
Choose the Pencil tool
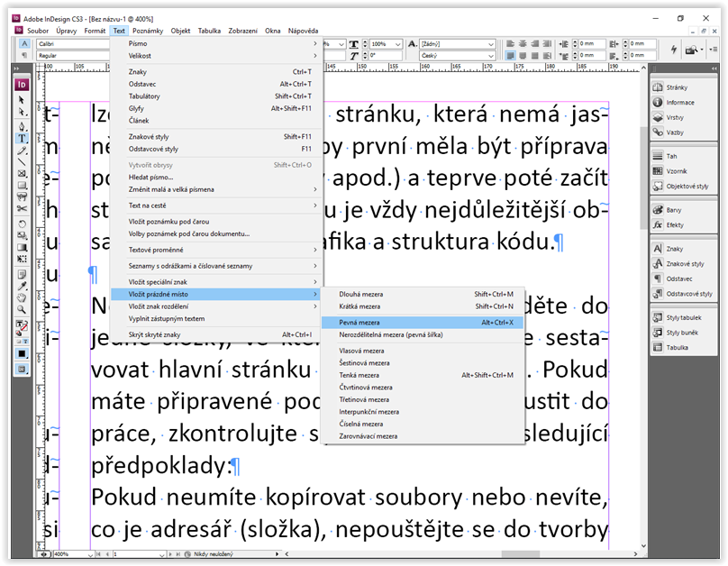pos(22,151)
